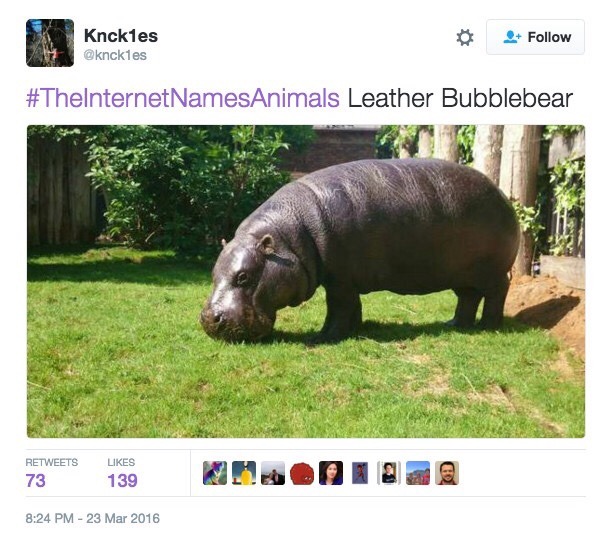This screenshot has width=600, height=537.
Task: Open avatar with blue sky group photo
Action: coord(418,473)
